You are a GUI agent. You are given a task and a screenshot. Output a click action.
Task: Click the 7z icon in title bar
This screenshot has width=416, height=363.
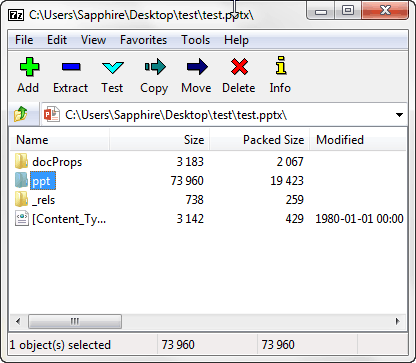[16, 15]
